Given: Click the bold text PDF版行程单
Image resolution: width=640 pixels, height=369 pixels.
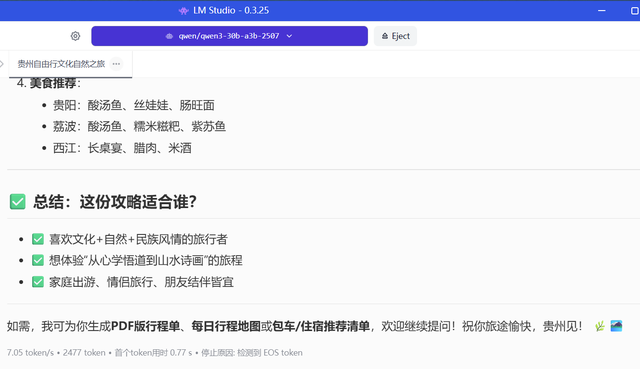Looking at the screenshot, I should [x=145, y=326].
